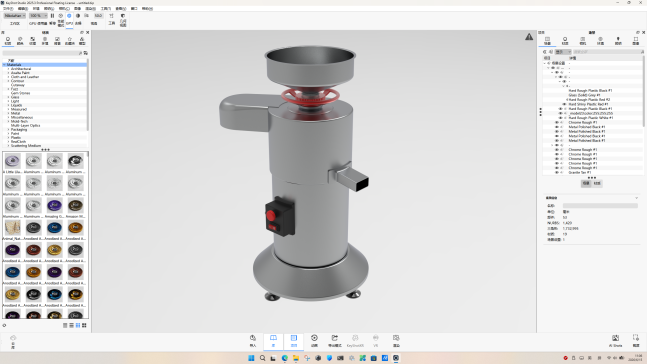Image resolution: width=647 pixels, height=364 pixels.
Task: Select Scattering Medium folder
Action: pyautogui.click(x=26, y=146)
